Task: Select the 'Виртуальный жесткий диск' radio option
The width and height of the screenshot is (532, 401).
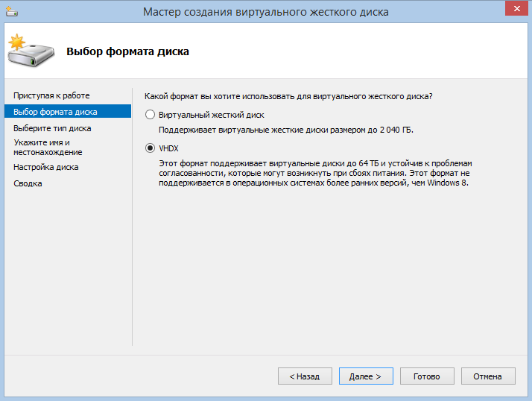Action: click(x=151, y=115)
